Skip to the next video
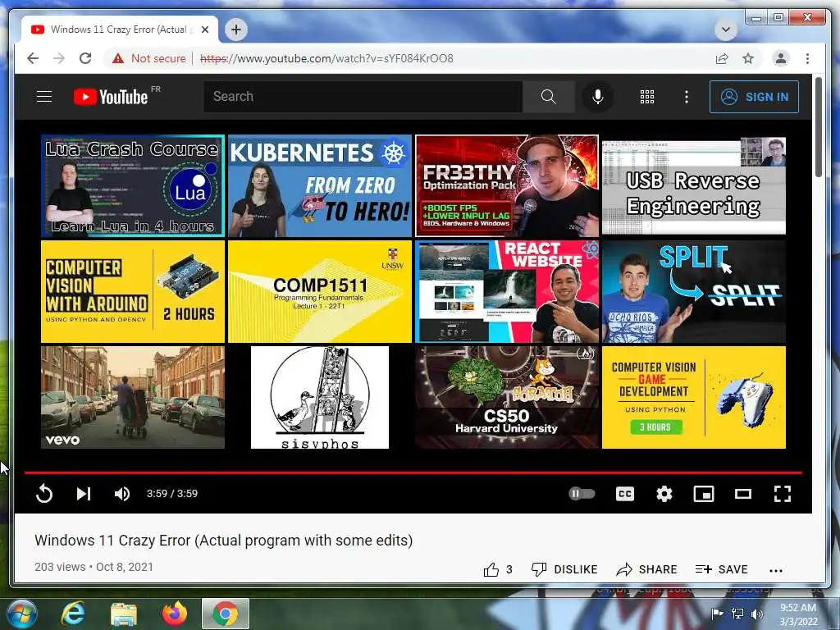 point(83,493)
